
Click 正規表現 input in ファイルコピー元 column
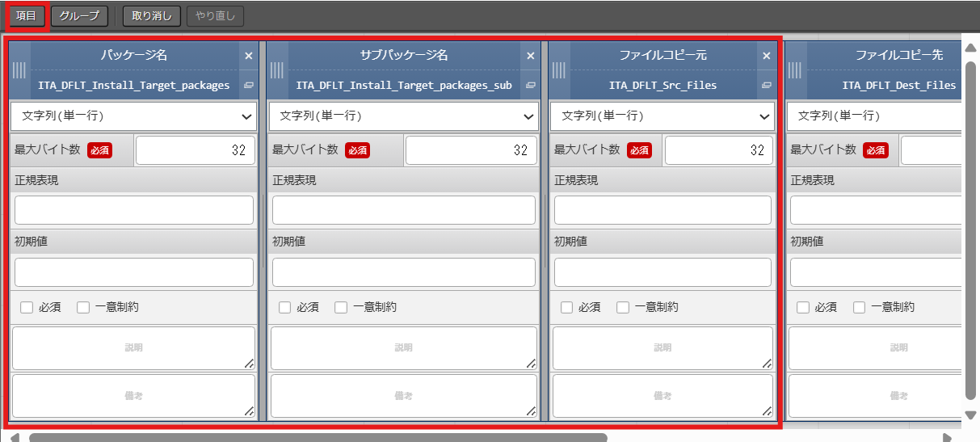[x=662, y=210]
